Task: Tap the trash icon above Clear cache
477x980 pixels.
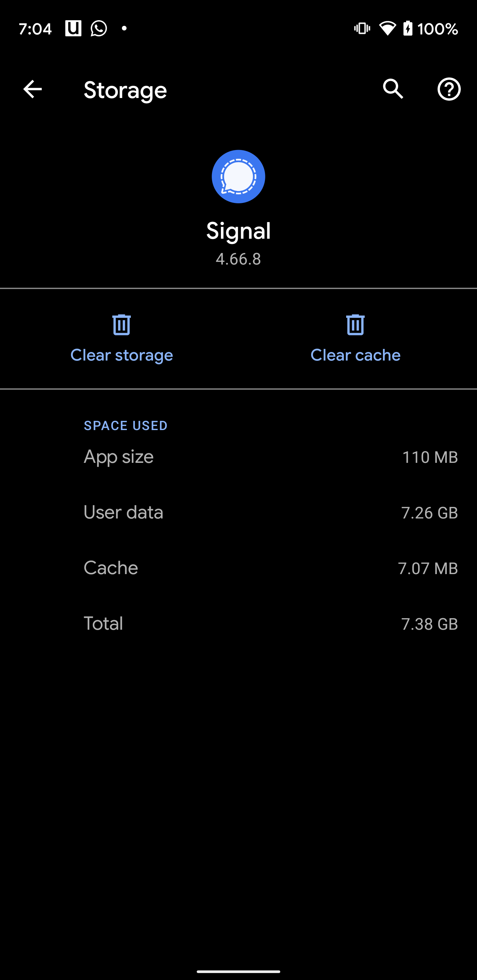Action: [x=355, y=325]
